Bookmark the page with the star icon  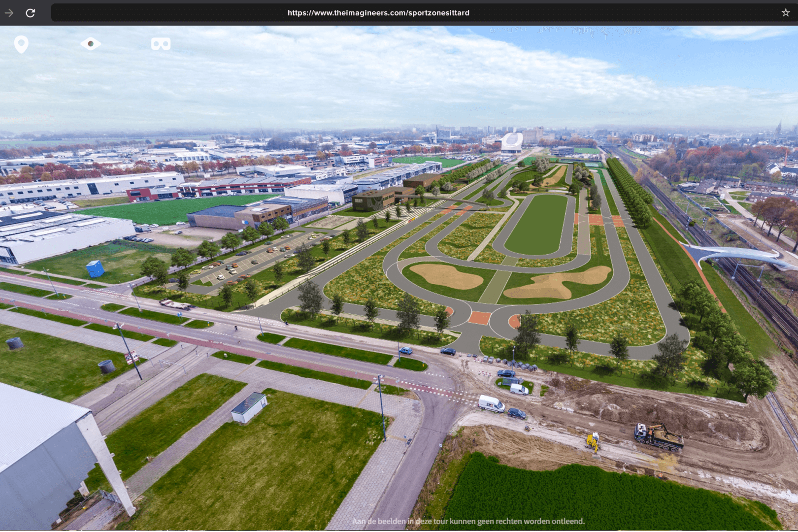[785, 13]
